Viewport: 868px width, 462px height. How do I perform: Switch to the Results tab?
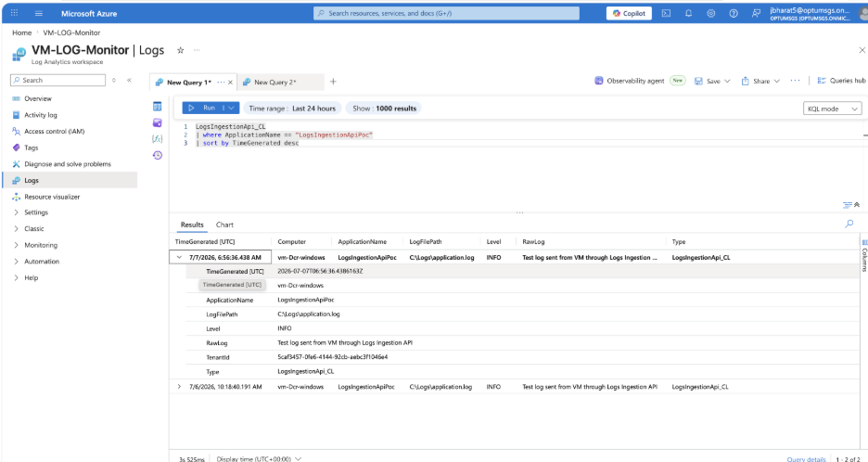pos(192,225)
